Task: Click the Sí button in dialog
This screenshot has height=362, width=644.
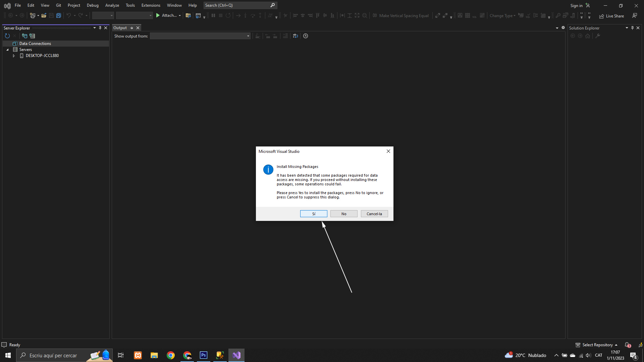Action: coord(314,214)
